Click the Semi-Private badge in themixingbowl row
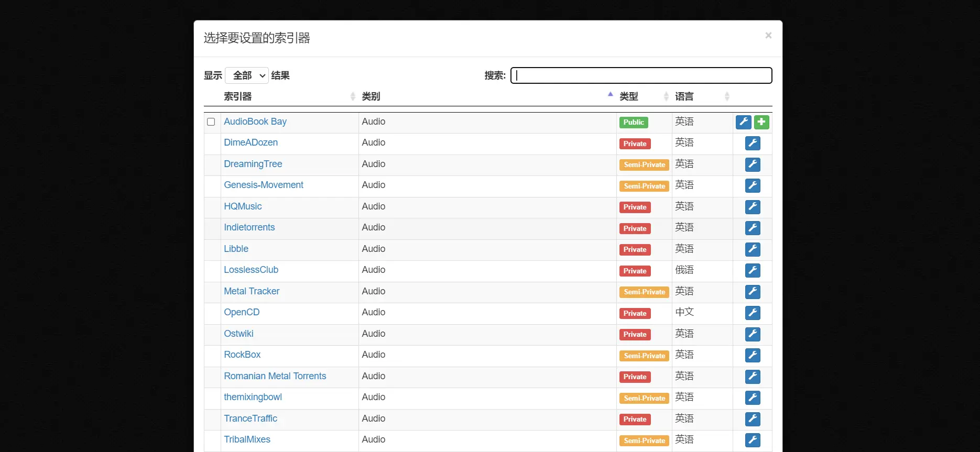The height and width of the screenshot is (452, 980). pyautogui.click(x=644, y=398)
